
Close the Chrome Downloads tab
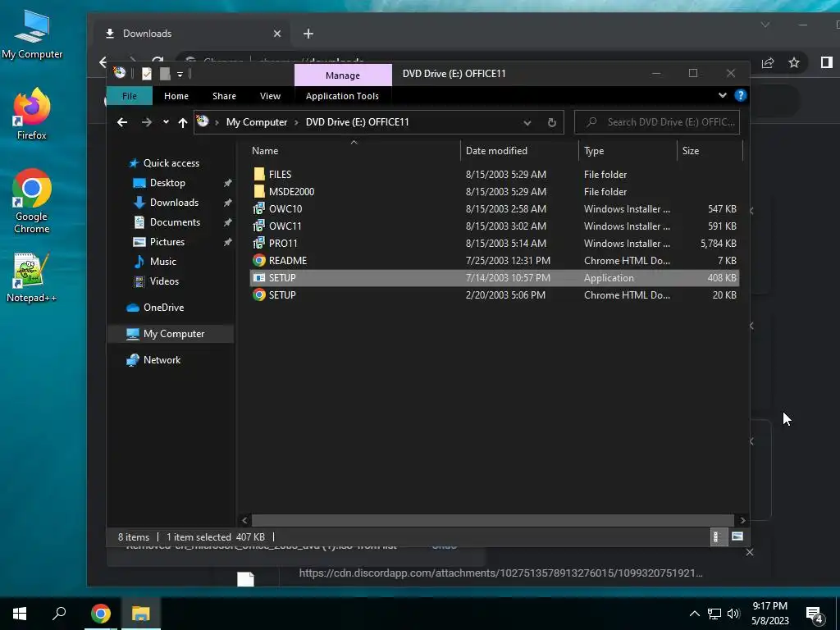click(x=277, y=34)
